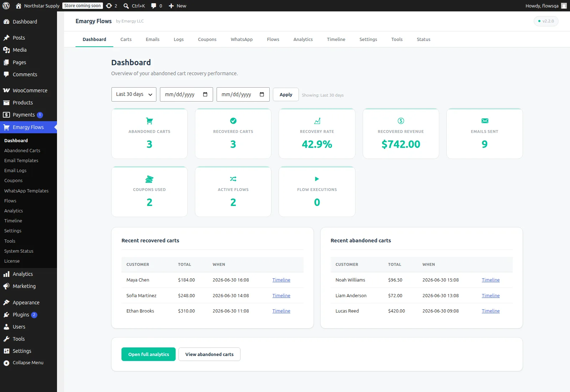The height and width of the screenshot is (392, 570).
Task: Click the plus New icon
Action: 171,6
